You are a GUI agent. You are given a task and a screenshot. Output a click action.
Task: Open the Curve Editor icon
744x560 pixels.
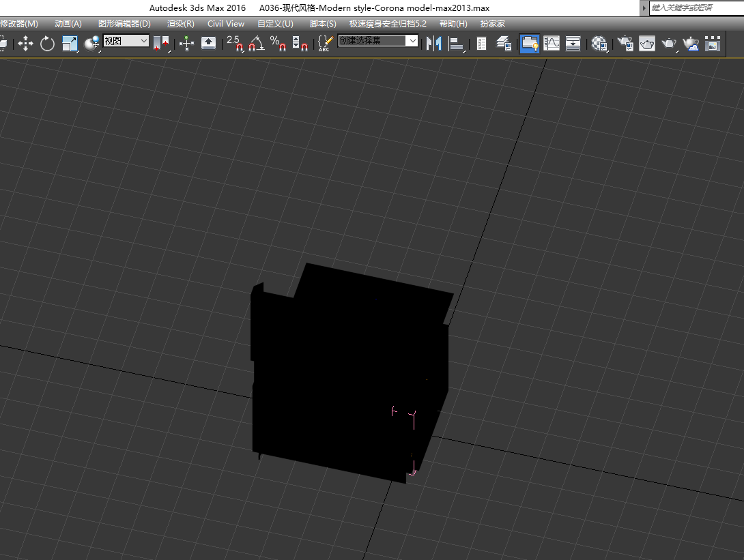point(552,44)
